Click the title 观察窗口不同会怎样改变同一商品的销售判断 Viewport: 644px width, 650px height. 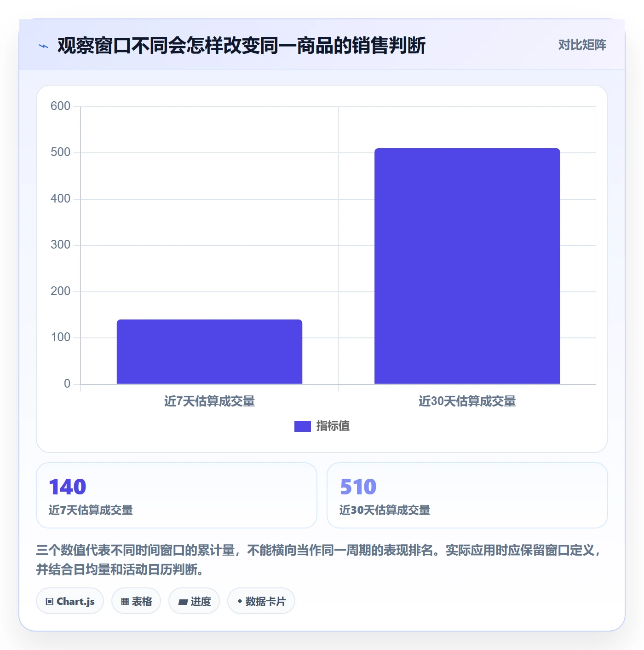(241, 46)
